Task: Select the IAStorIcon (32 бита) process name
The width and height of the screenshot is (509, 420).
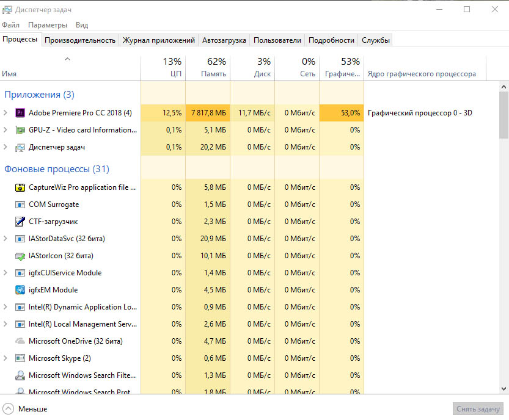Action: (x=61, y=256)
